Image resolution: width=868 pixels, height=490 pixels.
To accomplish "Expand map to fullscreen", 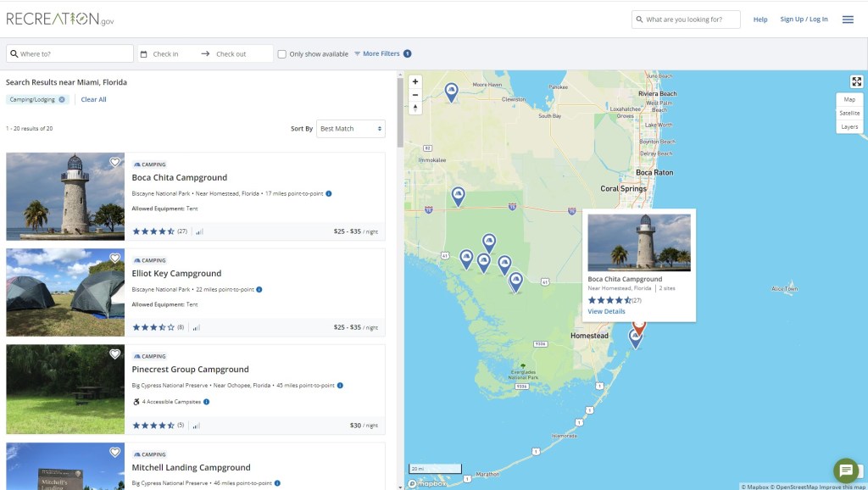I will [856, 81].
